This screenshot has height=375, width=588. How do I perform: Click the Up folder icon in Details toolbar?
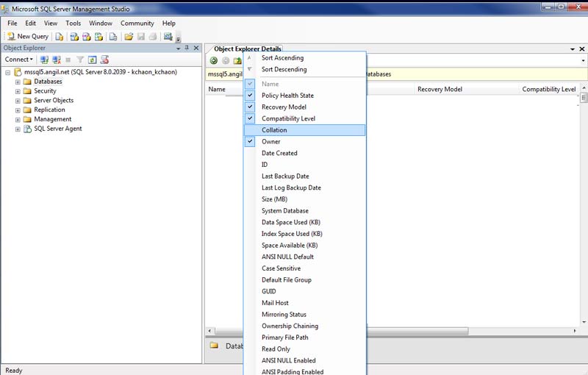(237, 60)
